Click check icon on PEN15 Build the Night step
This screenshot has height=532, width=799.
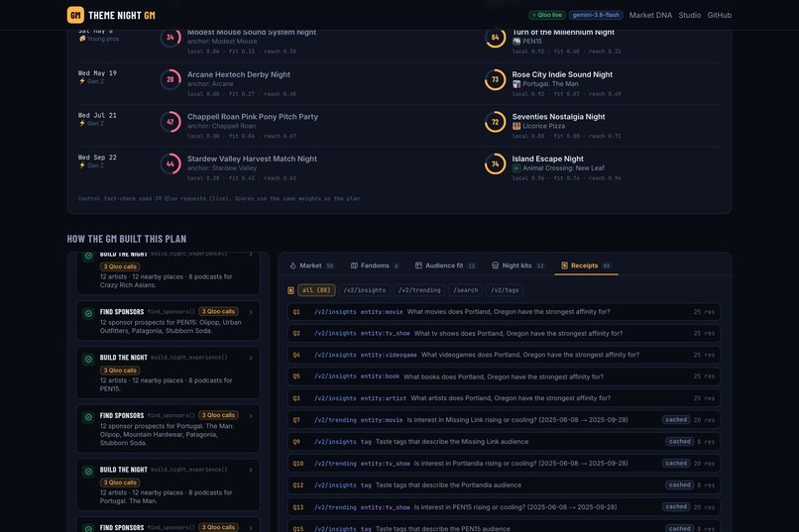tap(88, 360)
